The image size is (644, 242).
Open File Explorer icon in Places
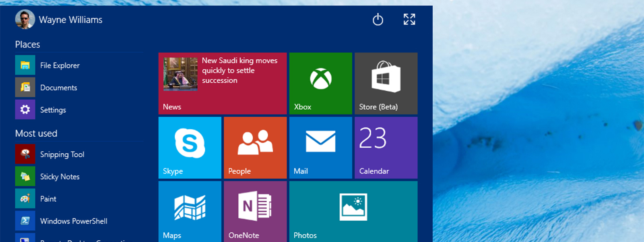25,65
